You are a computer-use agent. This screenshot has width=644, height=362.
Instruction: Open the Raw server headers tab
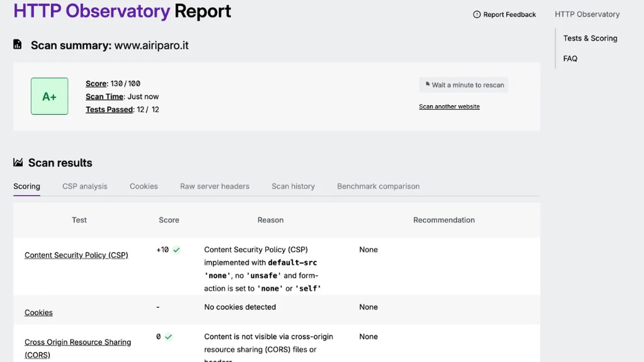215,186
